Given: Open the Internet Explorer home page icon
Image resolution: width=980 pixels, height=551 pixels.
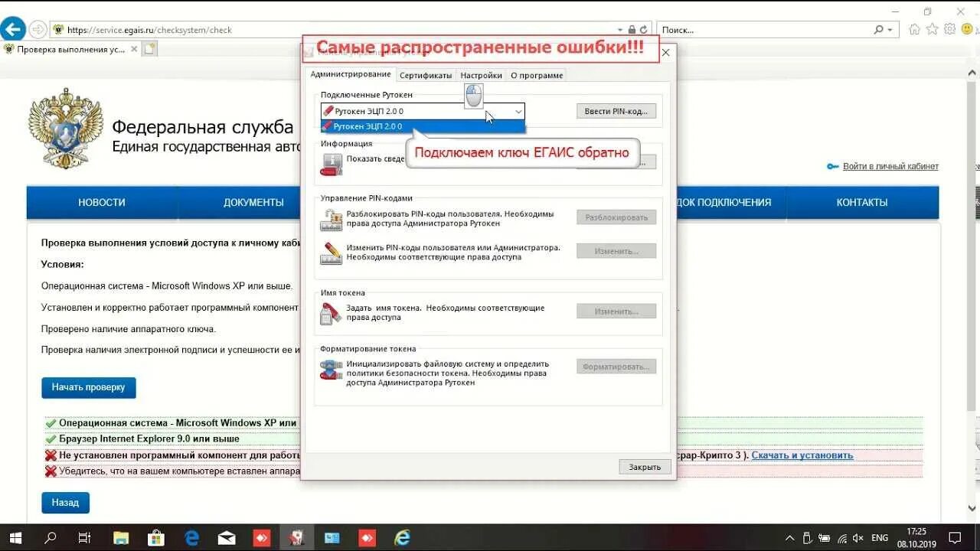Looking at the screenshot, I should click(914, 29).
